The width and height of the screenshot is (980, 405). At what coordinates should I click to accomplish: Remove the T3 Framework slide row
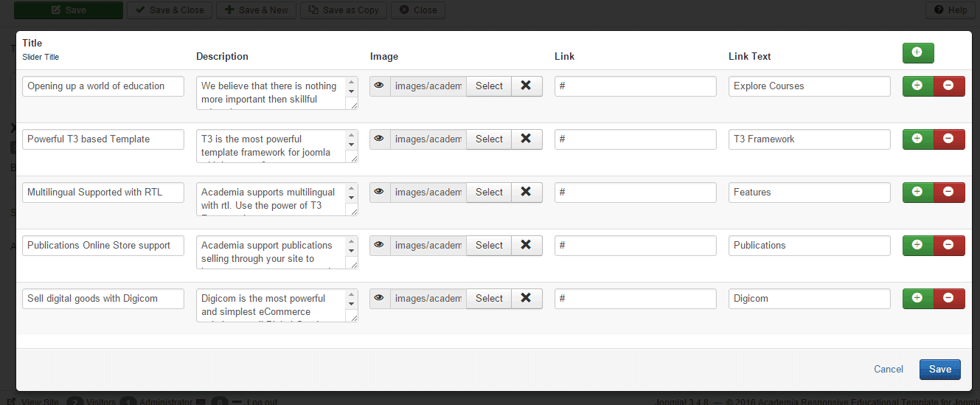point(948,139)
